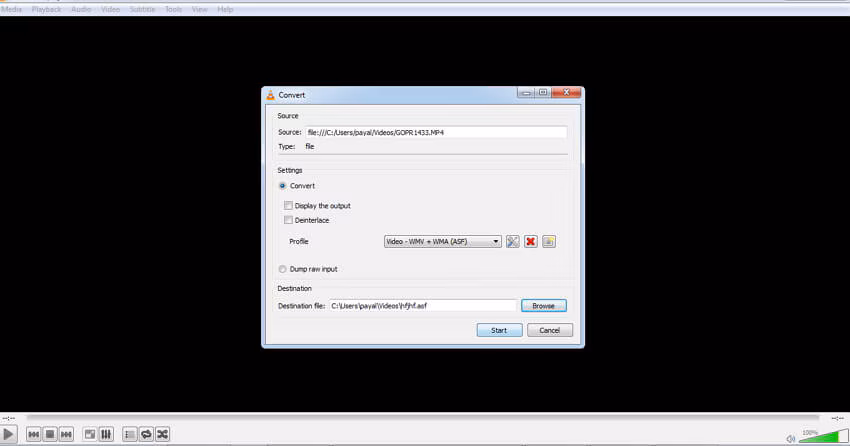Screen dimensions: 850x446
Task: Enable Display the output checkbox
Action: [288, 206]
